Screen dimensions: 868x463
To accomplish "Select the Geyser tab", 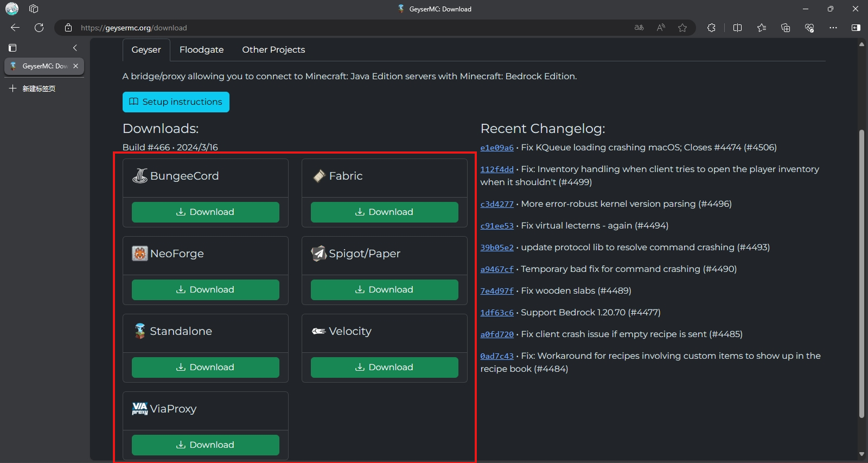I will pos(146,49).
